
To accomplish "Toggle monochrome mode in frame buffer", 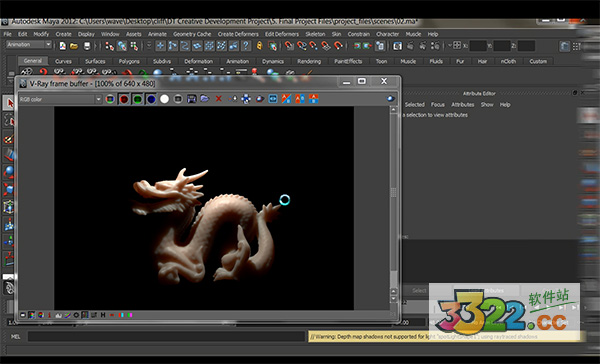I will (x=178, y=99).
